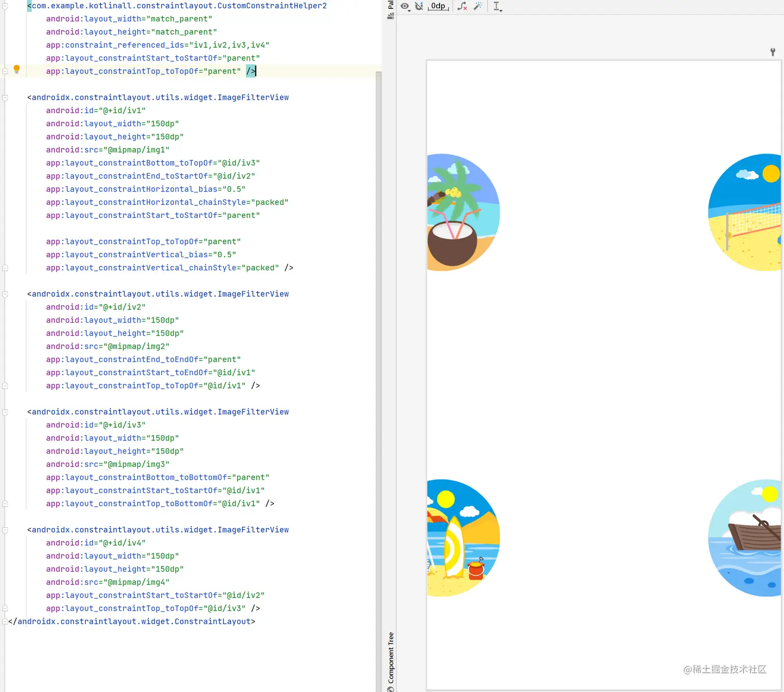Click fold end marker on iv3's closing line

tap(5, 504)
